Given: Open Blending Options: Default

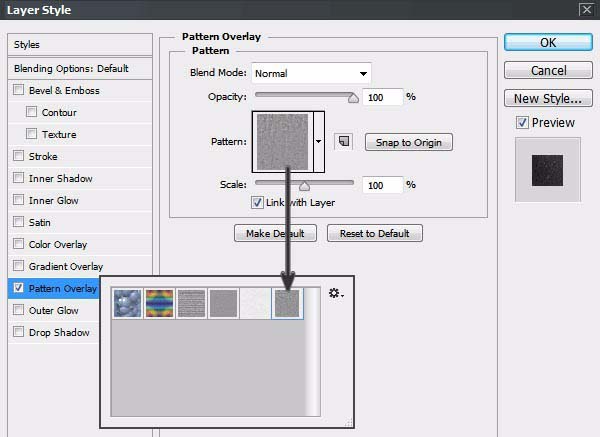Looking at the screenshot, I should (x=80, y=68).
